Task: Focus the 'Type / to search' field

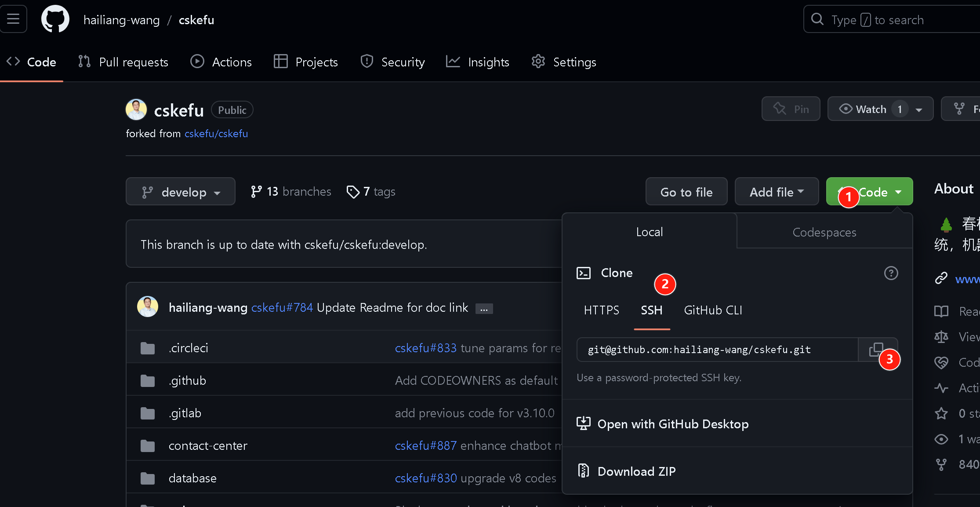Action: point(891,19)
